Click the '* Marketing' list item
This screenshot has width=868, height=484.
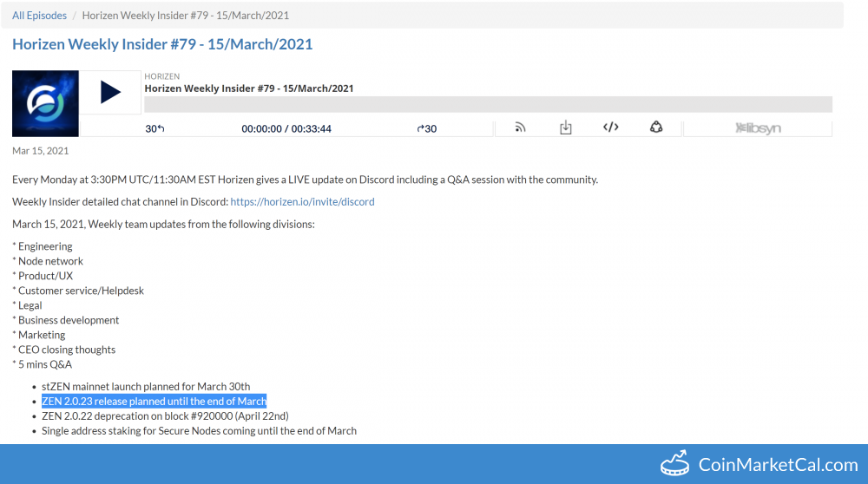[39, 335]
